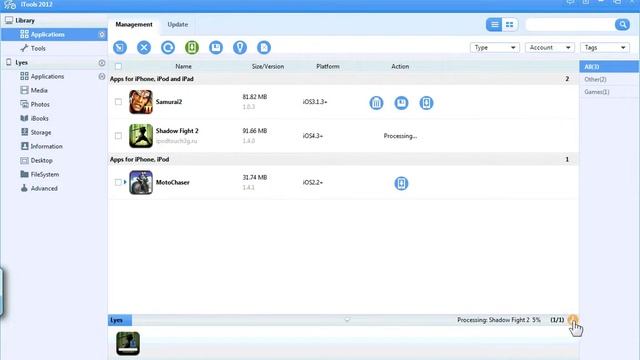Select the Lyes device entry
640x360 pixels.
[x=22, y=62]
